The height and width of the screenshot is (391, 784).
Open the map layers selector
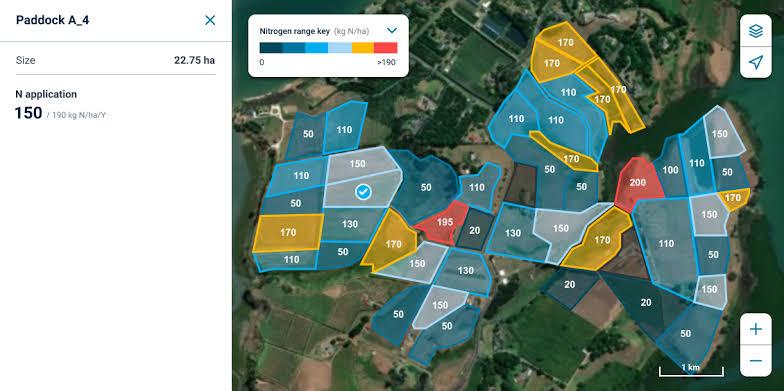coord(756,31)
